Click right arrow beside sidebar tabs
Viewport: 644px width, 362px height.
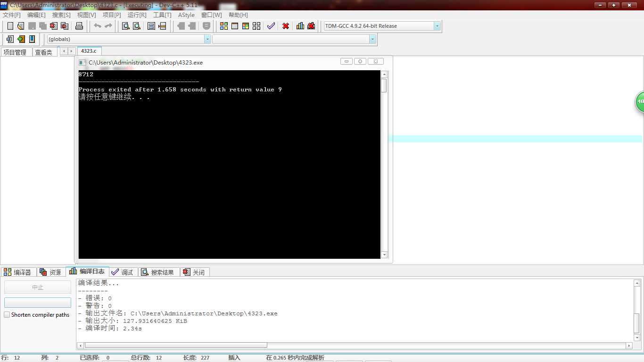[x=71, y=51]
